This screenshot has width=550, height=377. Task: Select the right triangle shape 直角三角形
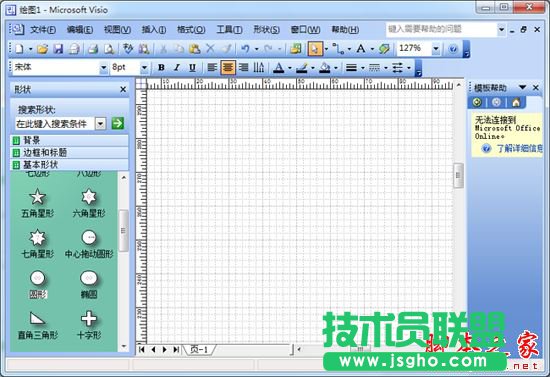[x=37, y=325]
